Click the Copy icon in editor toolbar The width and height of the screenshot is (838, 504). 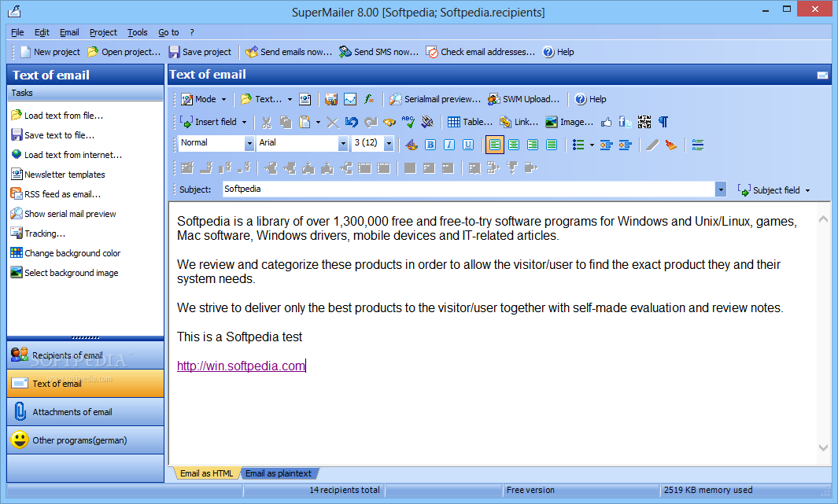pyautogui.click(x=286, y=122)
